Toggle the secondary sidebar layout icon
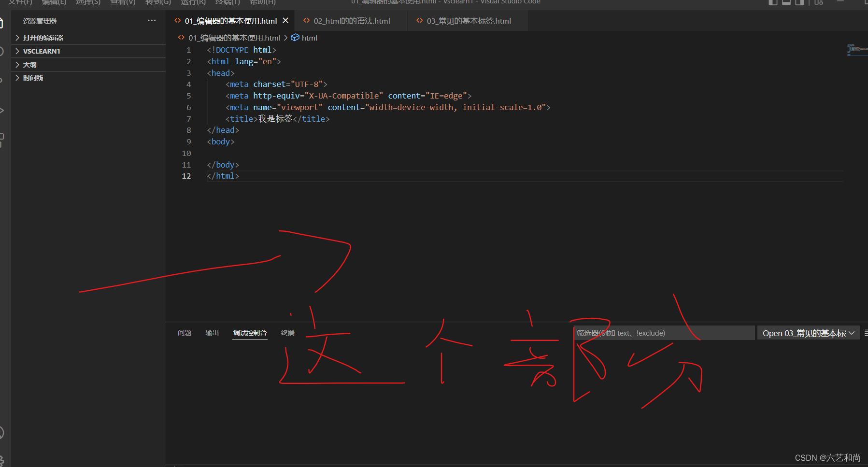This screenshot has height=467, width=868. coord(799,2)
